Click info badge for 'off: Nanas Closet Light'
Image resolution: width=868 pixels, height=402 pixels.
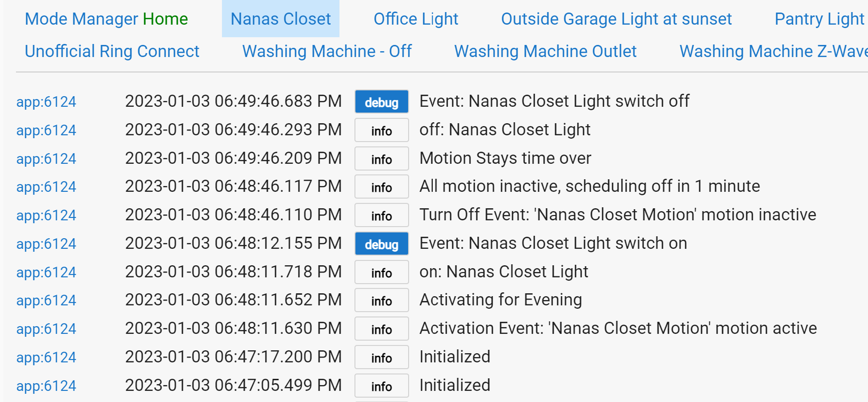(382, 130)
